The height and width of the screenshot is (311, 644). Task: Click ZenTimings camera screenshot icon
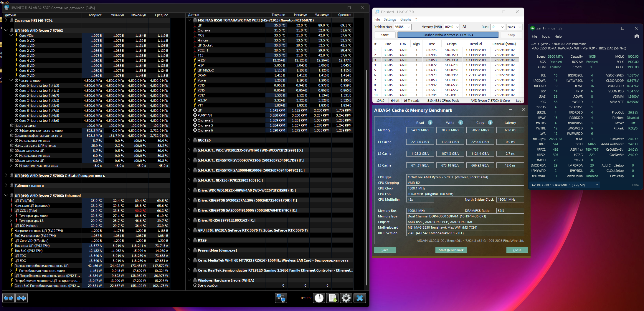(637, 36)
